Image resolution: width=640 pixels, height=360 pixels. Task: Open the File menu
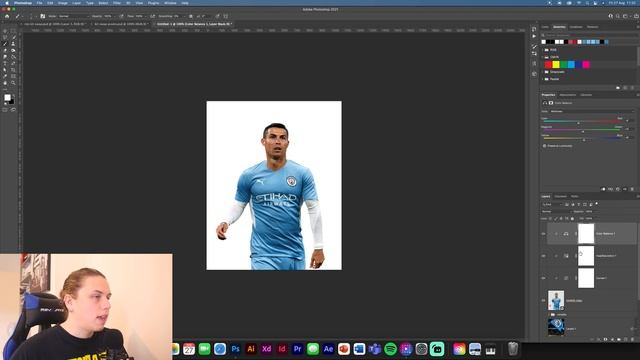pos(39,3)
